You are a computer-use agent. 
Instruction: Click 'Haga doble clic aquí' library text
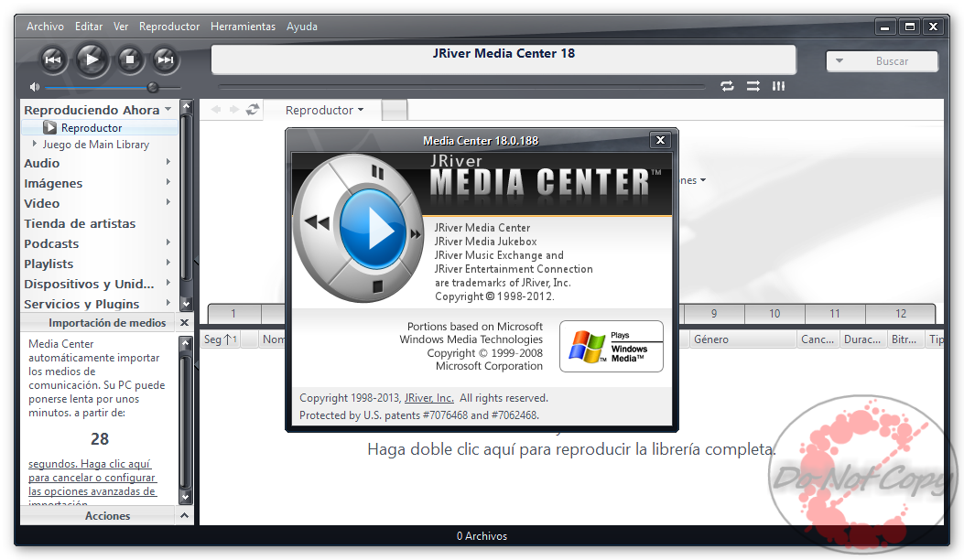(x=572, y=449)
